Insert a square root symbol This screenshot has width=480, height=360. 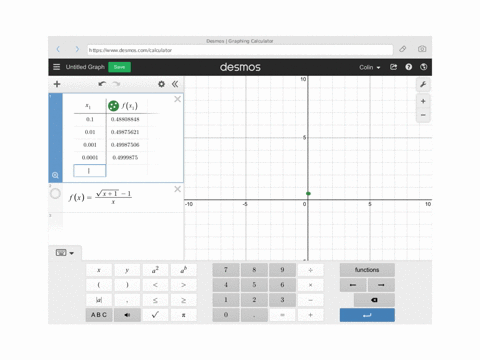pos(155,315)
